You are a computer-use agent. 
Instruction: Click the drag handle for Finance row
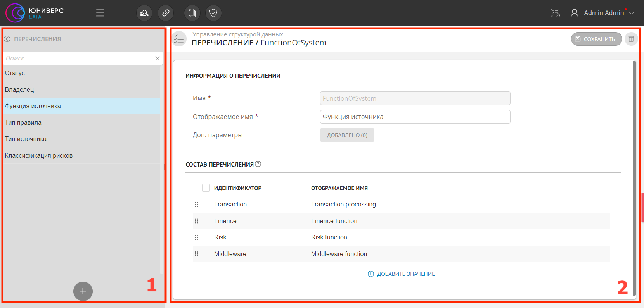pyautogui.click(x=197, y=221)
